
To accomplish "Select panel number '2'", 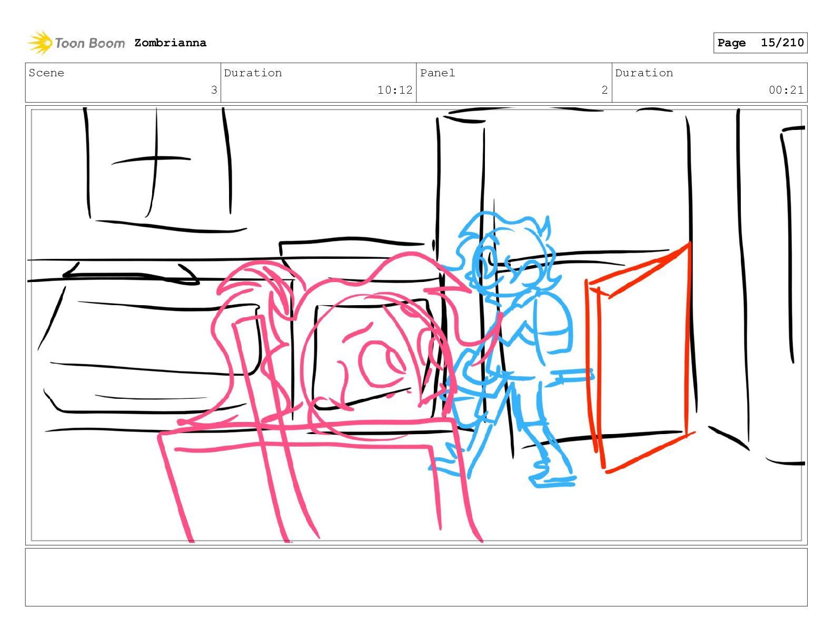I will click(x=604, y=90).
